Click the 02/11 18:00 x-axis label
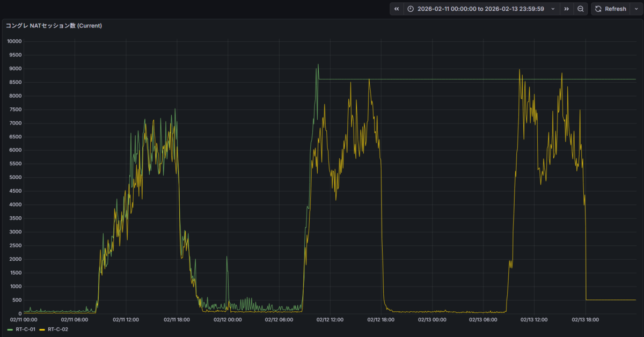644x337 pixels. pos(177,319)
